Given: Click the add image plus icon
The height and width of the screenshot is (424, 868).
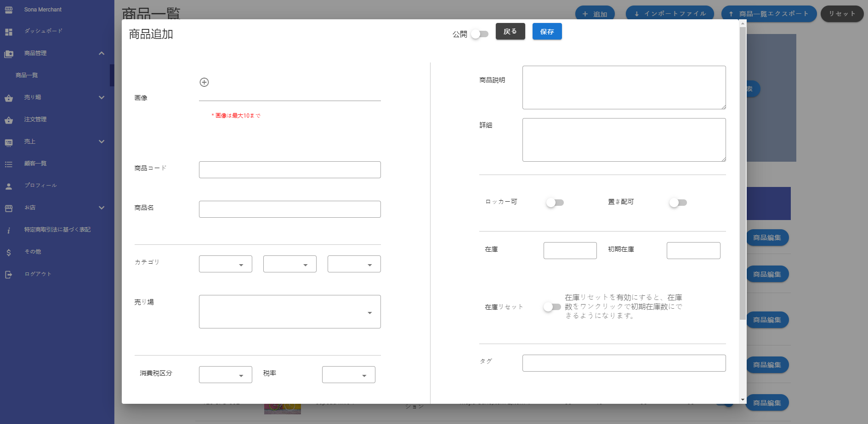Looking at the screenshot, I should pyautogui.click(x=204, y=82).
